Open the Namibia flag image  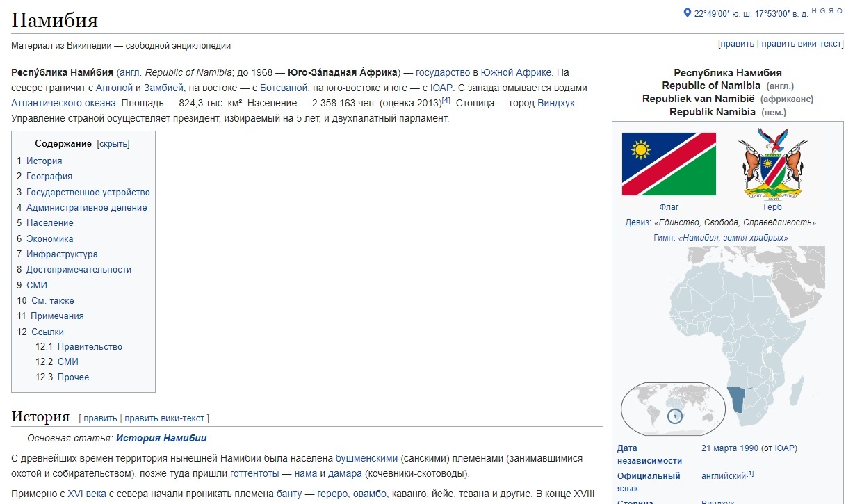[668, 164]
